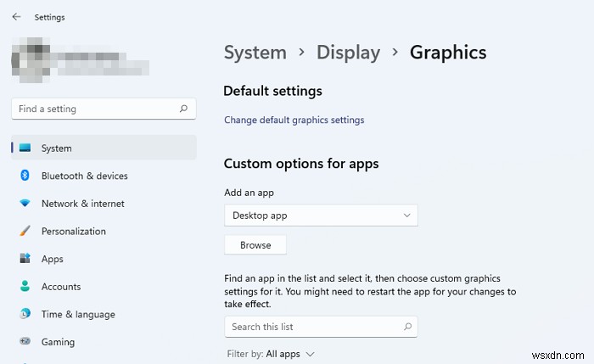Click the Find a setting search field
Image resolution: width=594 pixels, height=364 pixels.
tap(93, 109)
